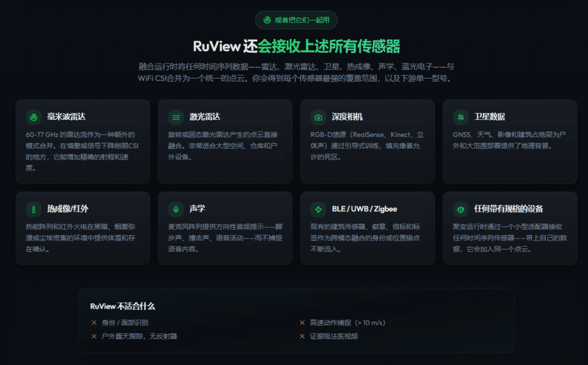Click the scales icon beside 任何带有规格的设备
This screenshot has height=365, width=588.
click(461, 209)
